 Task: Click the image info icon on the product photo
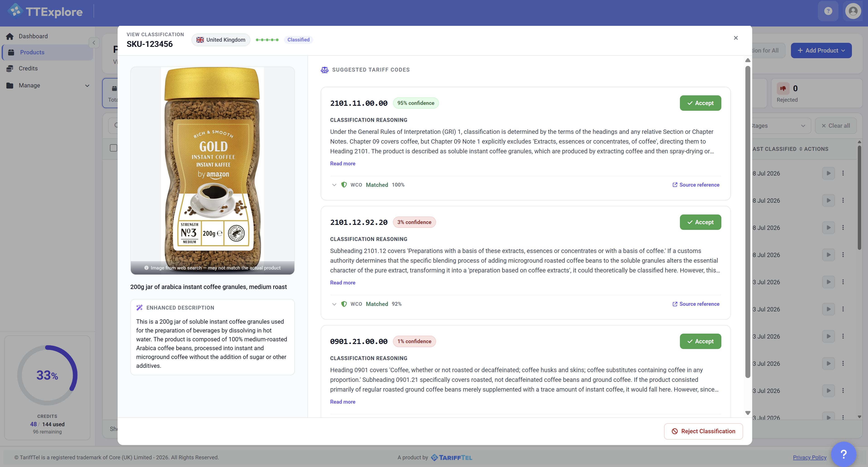pos(146,268)
